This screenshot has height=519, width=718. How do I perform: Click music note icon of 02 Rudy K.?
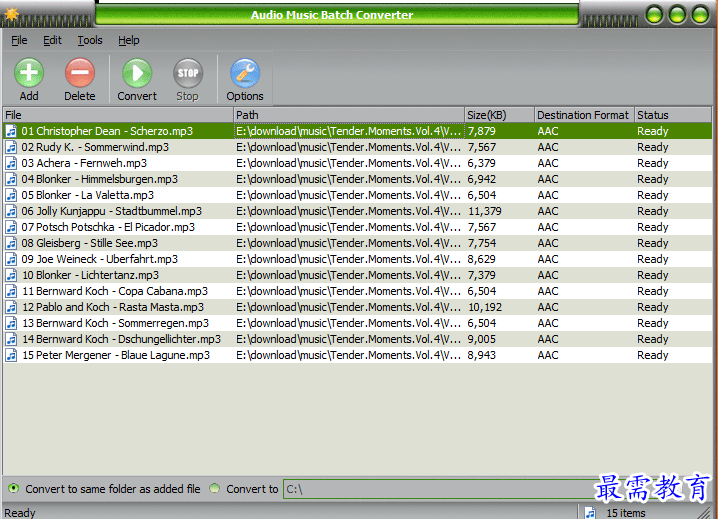[11, 147]
